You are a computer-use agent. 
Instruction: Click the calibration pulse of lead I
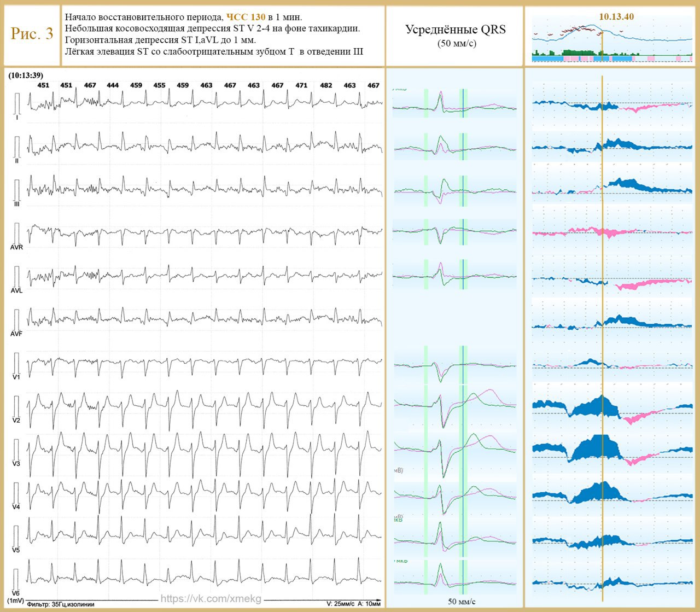(x=17, y=102)
